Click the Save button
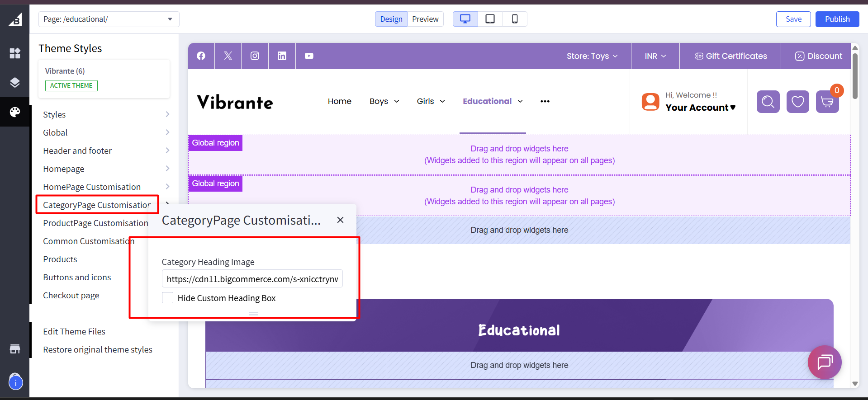This screenshot has height=400, width=868. click(x=793, y=19)
